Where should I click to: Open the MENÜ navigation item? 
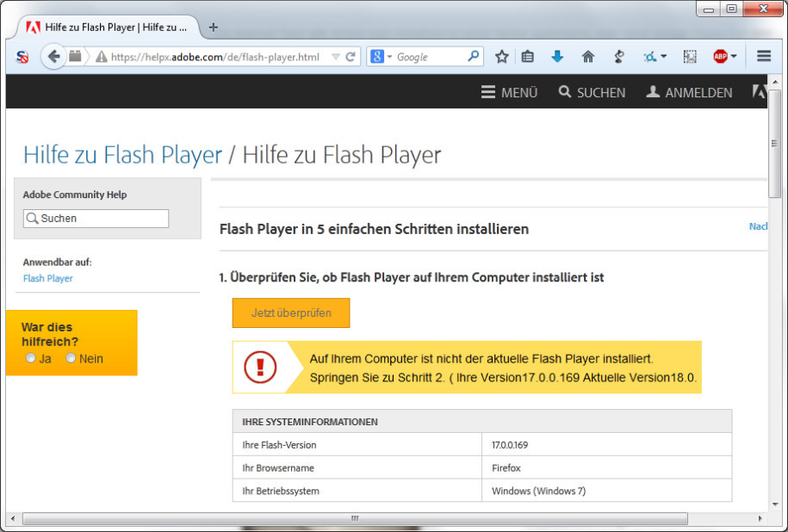coord(509,92)
